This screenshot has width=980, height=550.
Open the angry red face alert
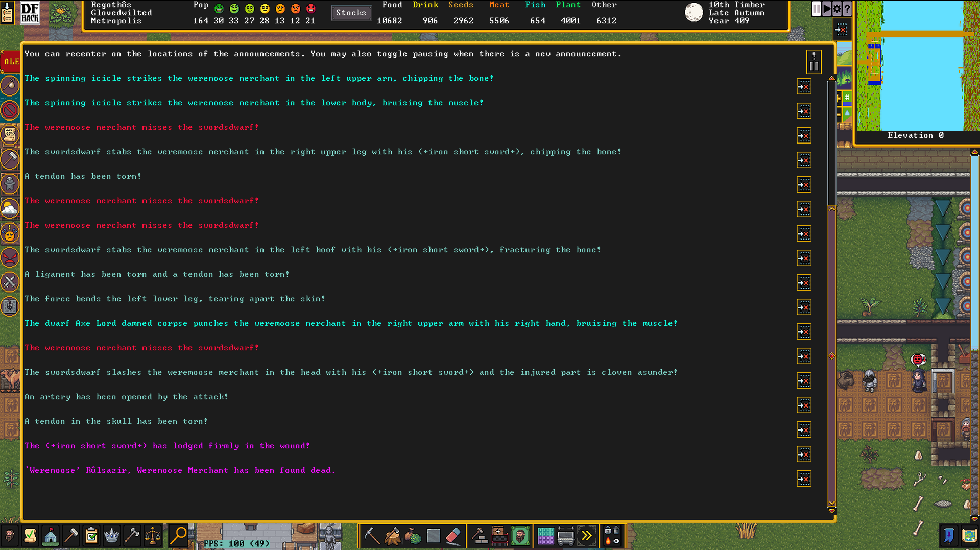[10, 257]
